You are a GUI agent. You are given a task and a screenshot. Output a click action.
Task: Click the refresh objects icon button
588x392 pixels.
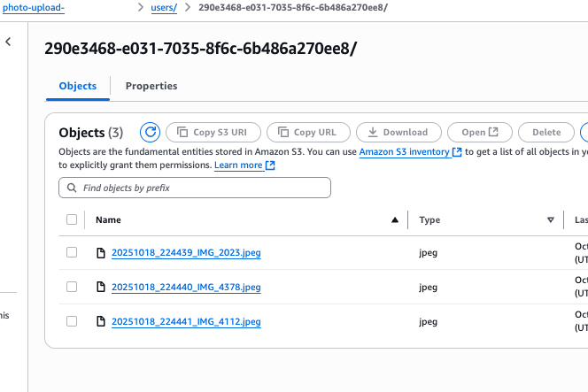pos(151,133)
